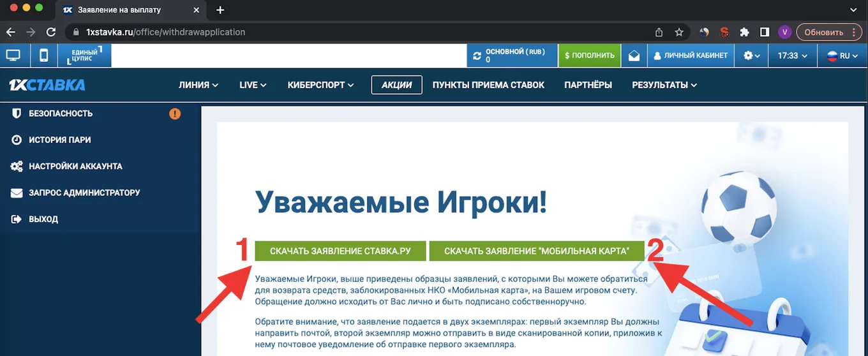Click the orange warning badge beside Безопасность
The image size is (868, 356).
pos(175,114)
